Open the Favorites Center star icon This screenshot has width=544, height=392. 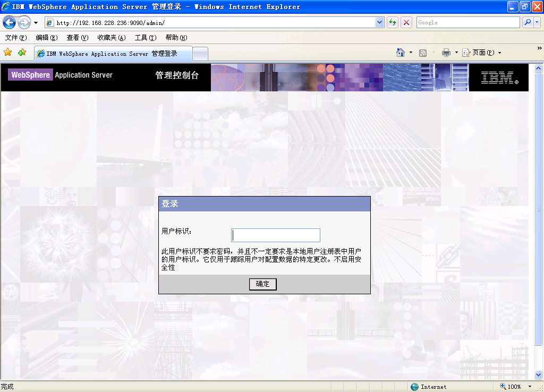point(8,53)
